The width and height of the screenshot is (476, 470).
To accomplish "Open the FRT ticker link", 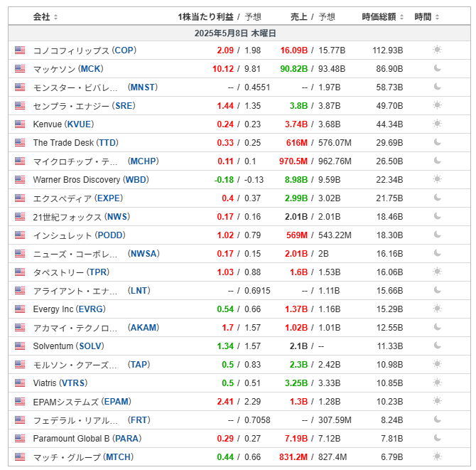I will (139, 420).
